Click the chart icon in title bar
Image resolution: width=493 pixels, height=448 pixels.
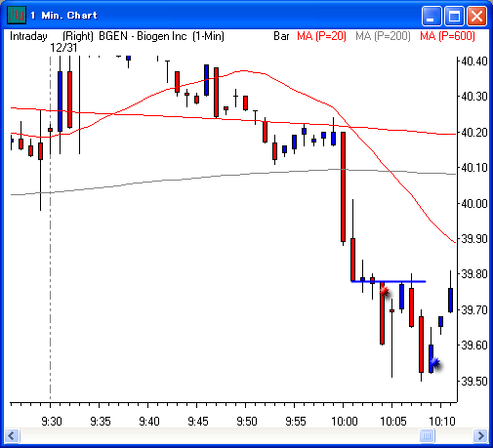(17, 15)
